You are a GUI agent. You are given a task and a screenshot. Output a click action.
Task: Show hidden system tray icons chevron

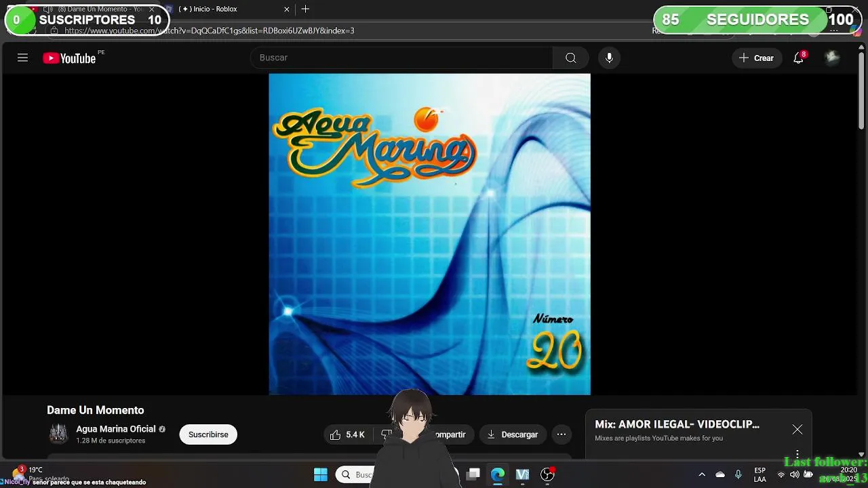[702, 474]
